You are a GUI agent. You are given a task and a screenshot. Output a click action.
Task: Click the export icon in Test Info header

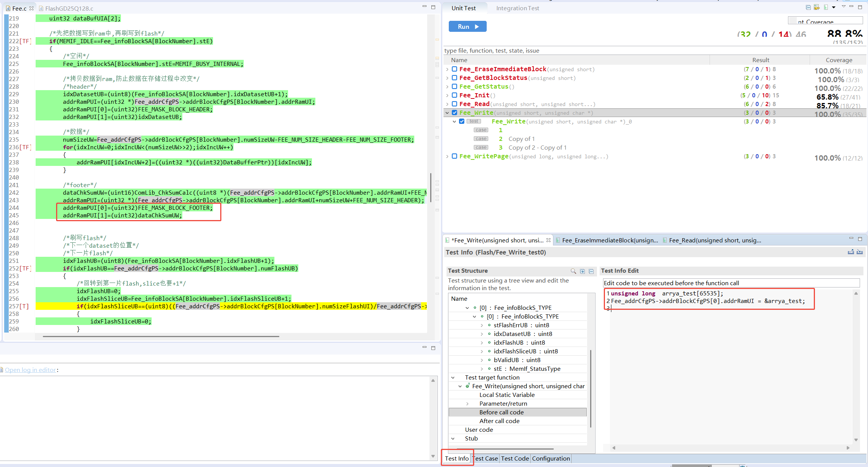(851, 252)
